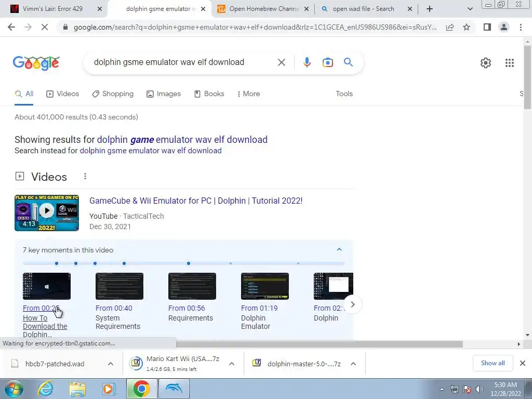Show hidden system tray icons
532x399 pixels.
coord(442,389)
